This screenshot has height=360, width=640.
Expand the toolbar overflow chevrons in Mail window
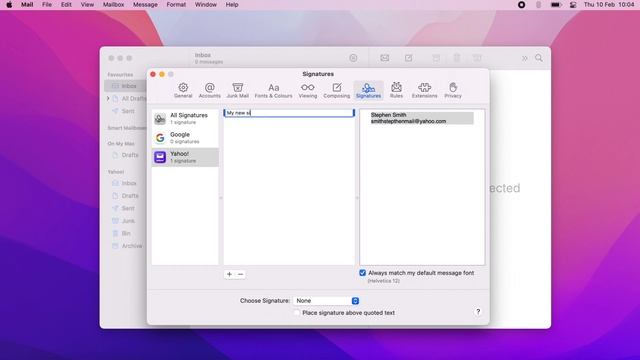(524, 58)
